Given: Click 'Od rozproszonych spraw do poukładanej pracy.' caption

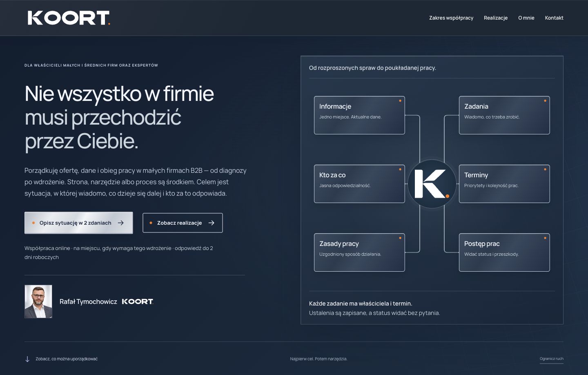Looking at the screenshot, I should pyautogui.click(x=372, y=68).
